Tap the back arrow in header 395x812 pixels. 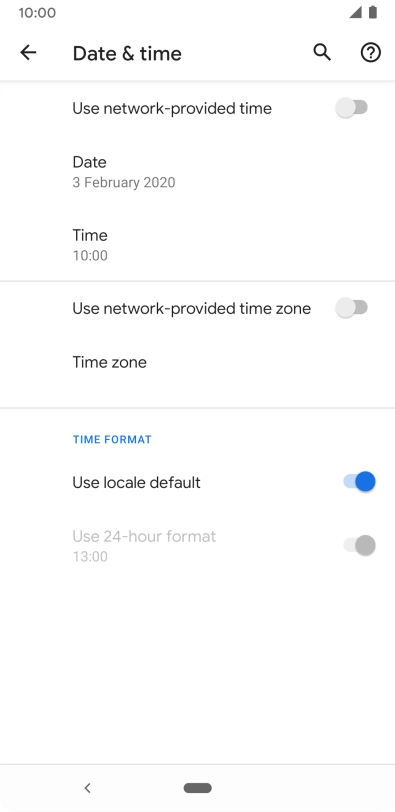coord(28,53)
